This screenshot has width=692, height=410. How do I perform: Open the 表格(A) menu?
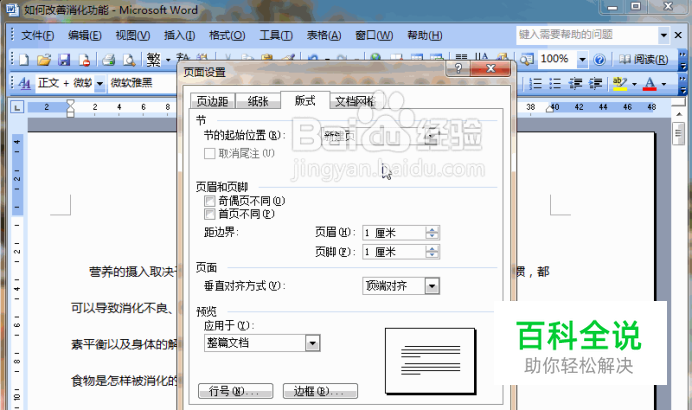point(324,35)
